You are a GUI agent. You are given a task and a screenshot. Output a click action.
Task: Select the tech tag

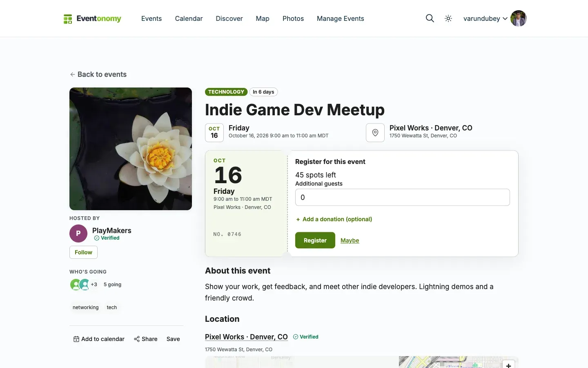[112, 307]
